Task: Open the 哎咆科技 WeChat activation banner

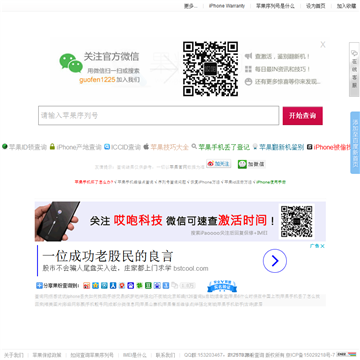Action: point(180,221)
